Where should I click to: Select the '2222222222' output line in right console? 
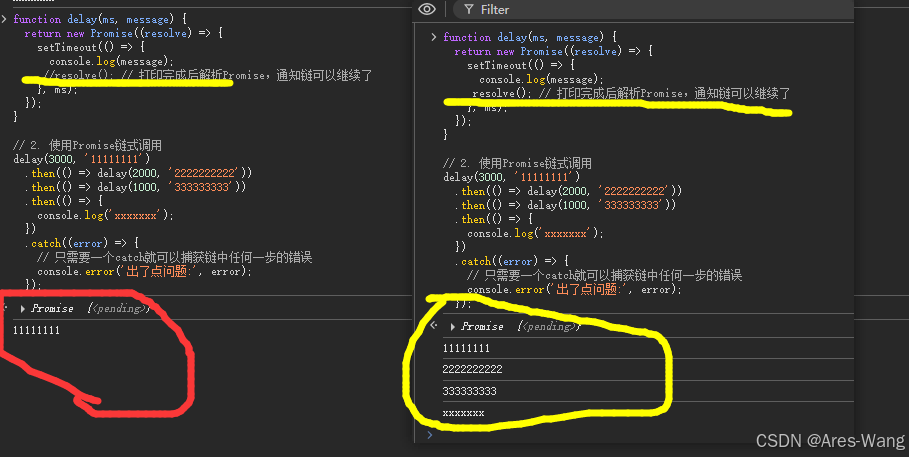coord(472,369)
